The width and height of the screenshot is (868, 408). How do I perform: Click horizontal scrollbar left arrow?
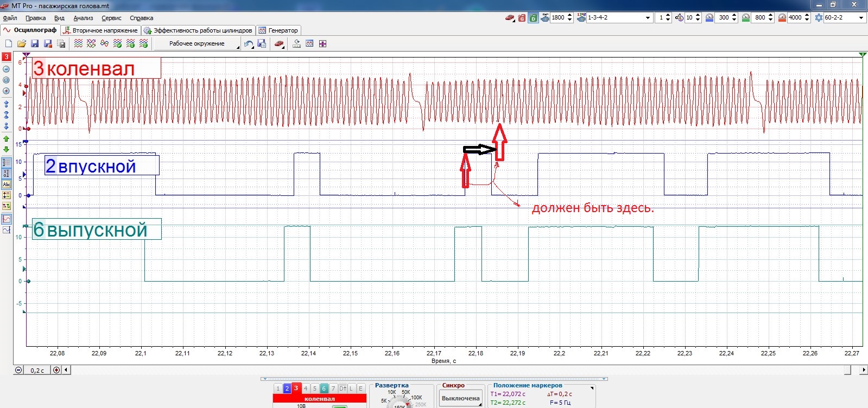(x=66, y=370)
